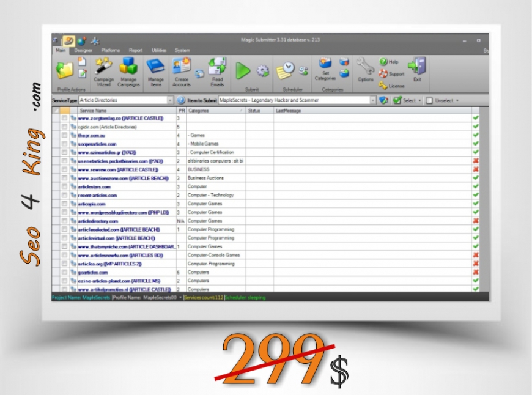Tick checkbox for articles.org row
This screenshot has height=395, width=532.
[64, 264]
